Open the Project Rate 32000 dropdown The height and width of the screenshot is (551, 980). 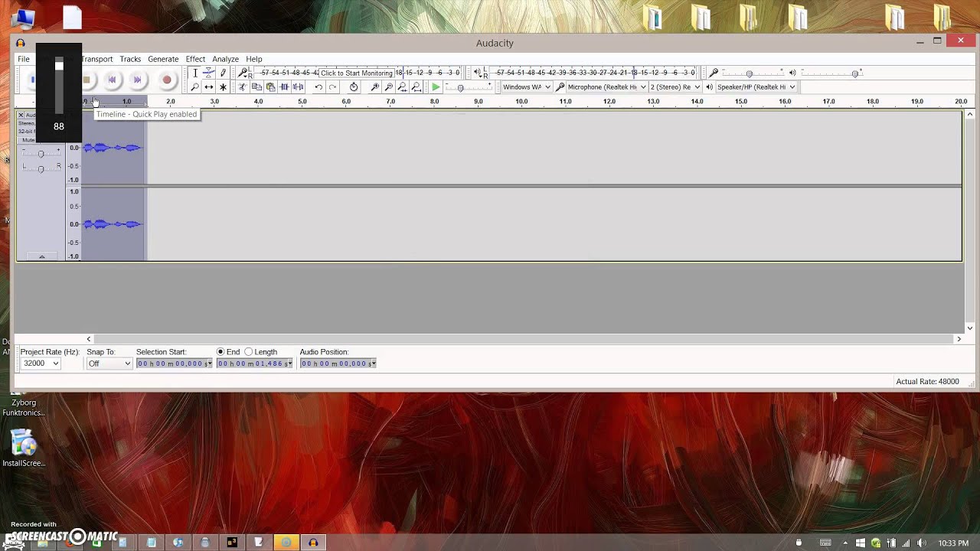41,364
